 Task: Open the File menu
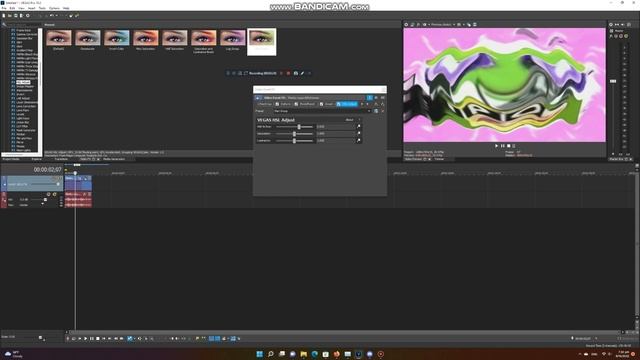click(x=4, y=8)
